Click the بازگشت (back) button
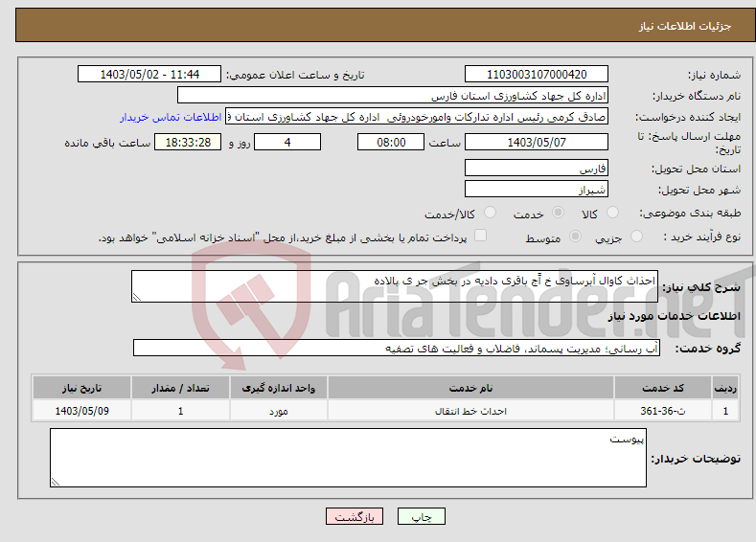The image size is (756, 542). pos(355,516)
